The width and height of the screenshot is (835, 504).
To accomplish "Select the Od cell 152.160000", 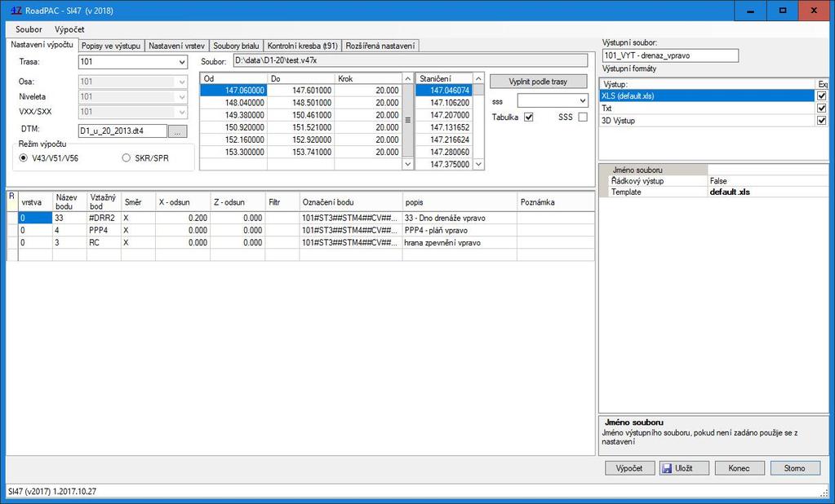I will click(233, 139).
